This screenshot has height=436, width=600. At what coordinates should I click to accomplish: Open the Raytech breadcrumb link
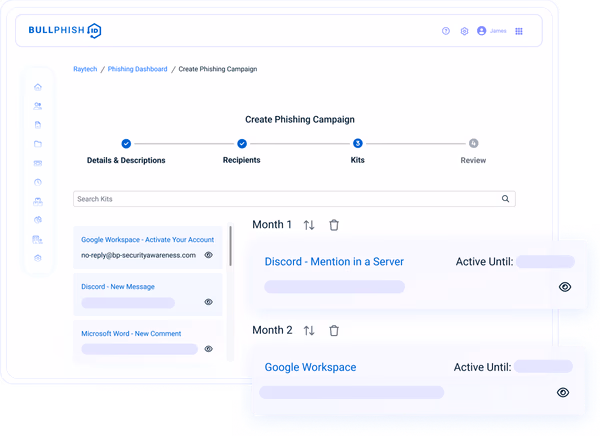click(85, 69)
